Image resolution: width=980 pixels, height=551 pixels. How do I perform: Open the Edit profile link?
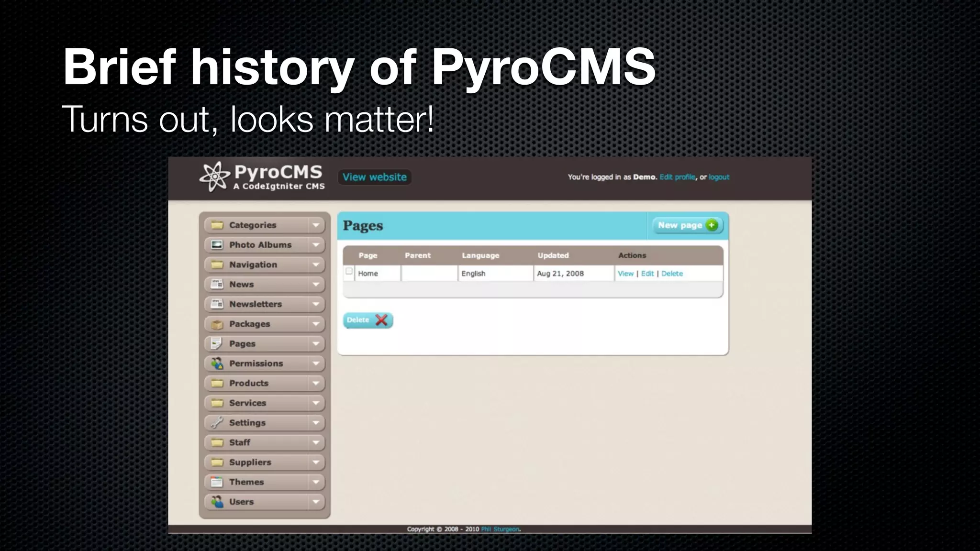tap(677, 177)
